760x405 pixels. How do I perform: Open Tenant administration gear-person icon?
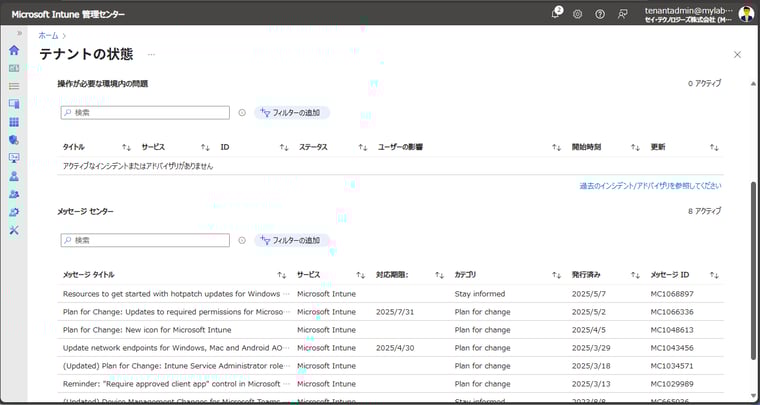pyautogui.click(x=14, y=212)
